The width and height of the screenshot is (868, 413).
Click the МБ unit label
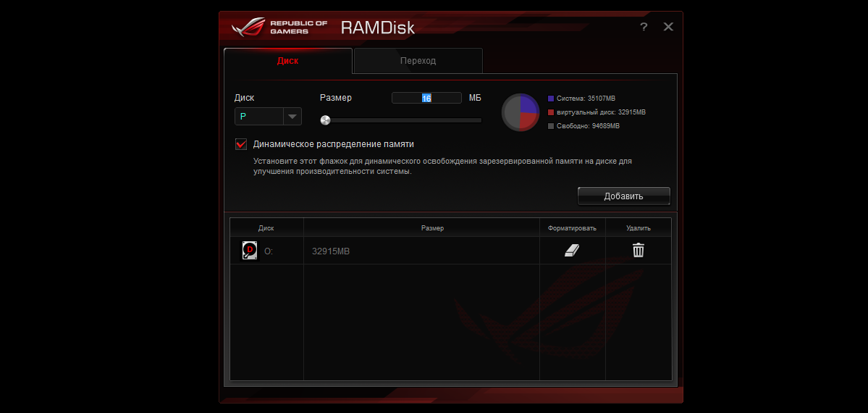475,98
